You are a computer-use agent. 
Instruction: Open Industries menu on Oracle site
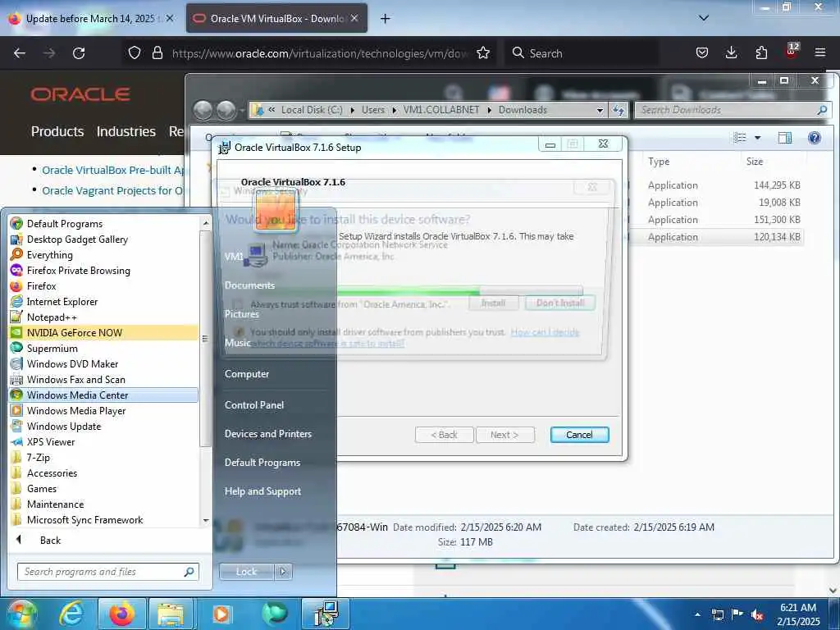[x=126, y=131]
